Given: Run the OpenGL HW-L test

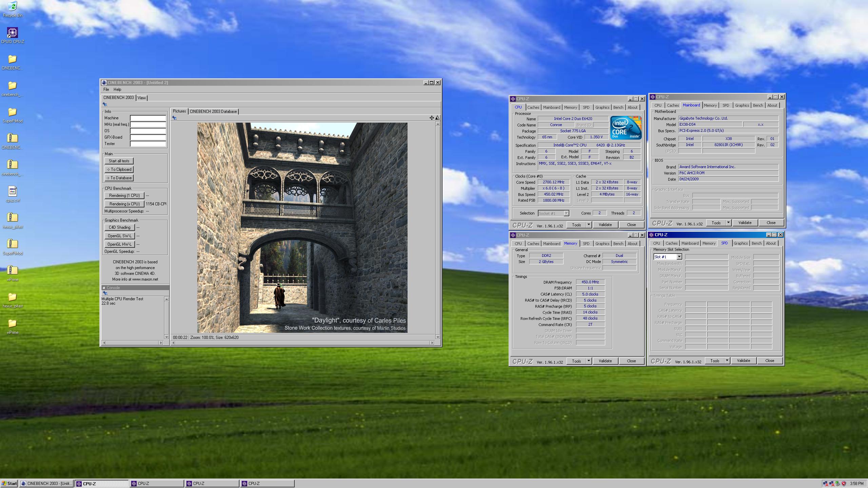Looking at the screenshot, I should click(119, 244).
